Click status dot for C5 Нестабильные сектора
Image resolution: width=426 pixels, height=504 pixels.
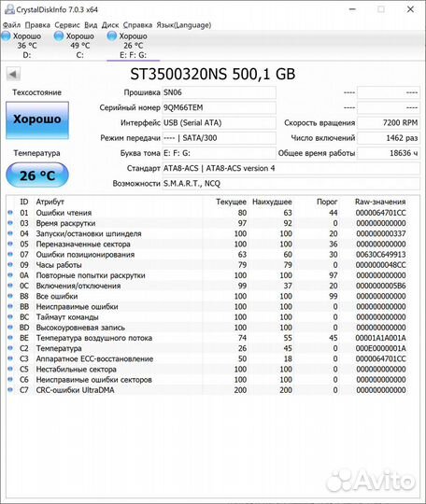(10, 369)
